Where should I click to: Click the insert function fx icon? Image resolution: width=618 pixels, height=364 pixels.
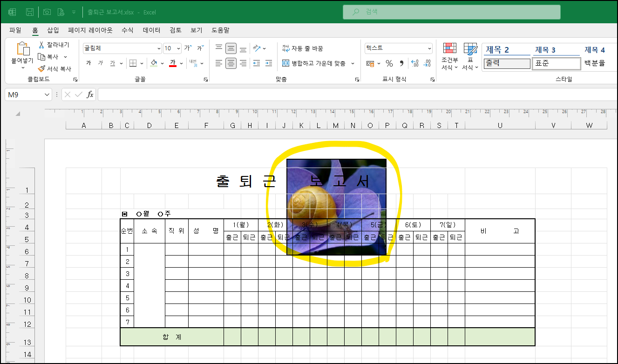tap(90, 94)
